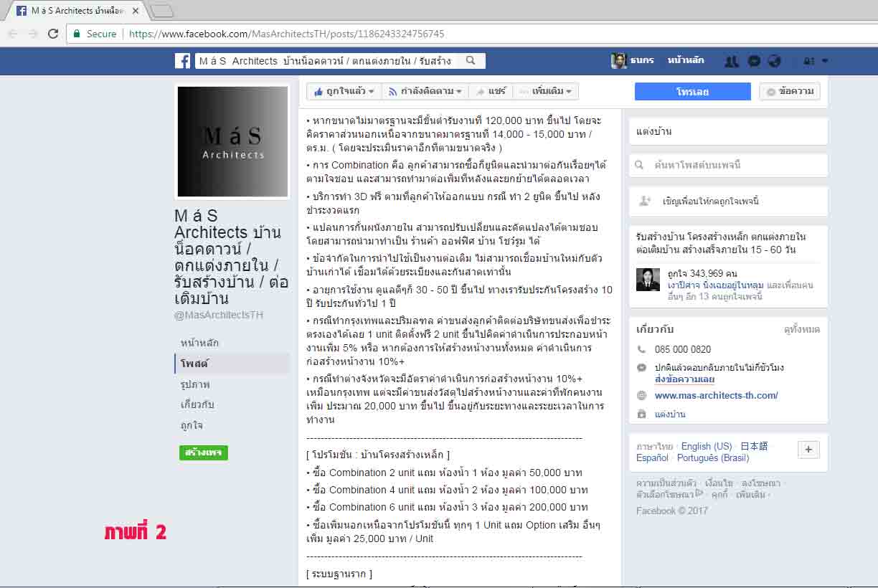
Task: Open www.mas-architects-th.com website link
Action: click(716, 396)
